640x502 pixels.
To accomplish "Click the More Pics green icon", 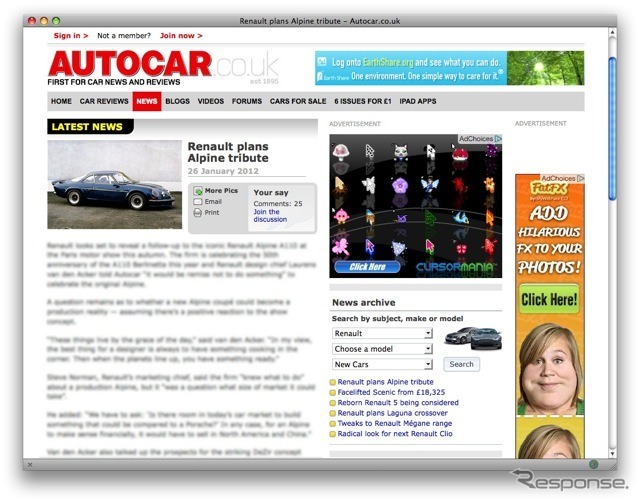I will [198, 191].
